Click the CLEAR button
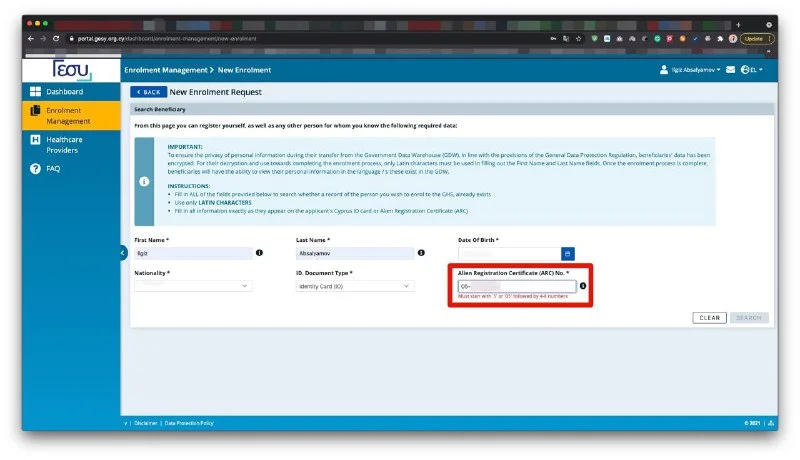Viewport: 800px width, 460px height. [x=709, y=318]
